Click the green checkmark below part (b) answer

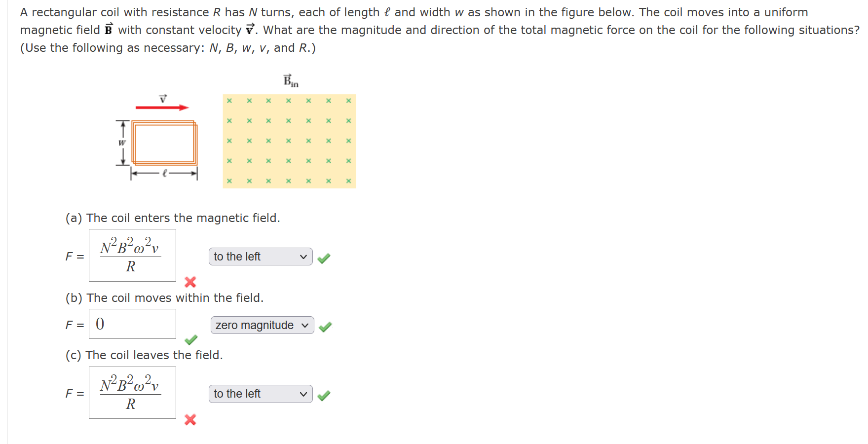tap(191, 340)
